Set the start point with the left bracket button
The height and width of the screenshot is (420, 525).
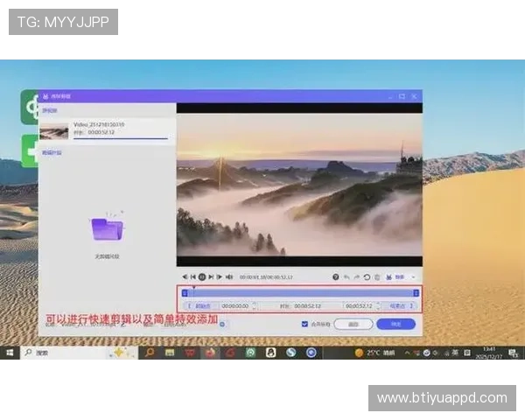pos(199,306)
